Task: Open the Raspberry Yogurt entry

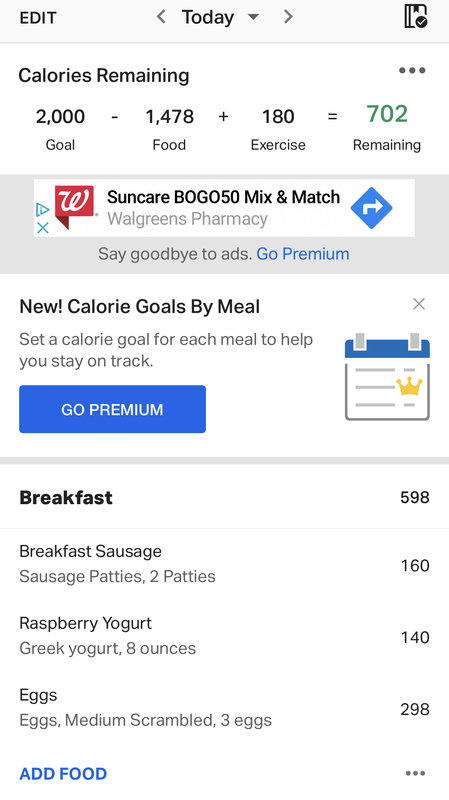Action: coord(224,636)
